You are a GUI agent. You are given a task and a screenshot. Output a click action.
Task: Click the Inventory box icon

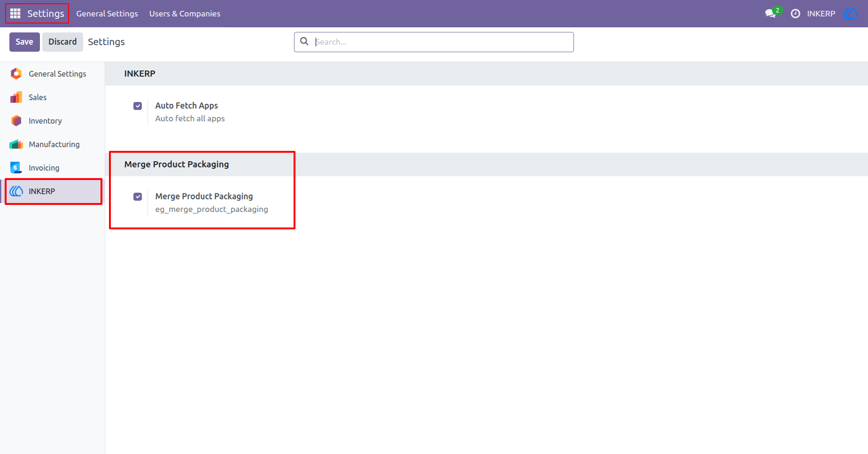pyautogui.click(x=16, y=121)
